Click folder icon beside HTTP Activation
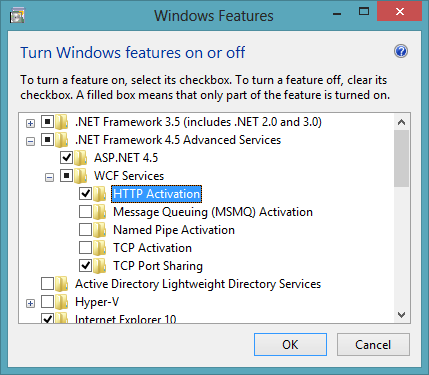This screenshot has height=375, width=429. pyautogui.click(x=99, y=194)
